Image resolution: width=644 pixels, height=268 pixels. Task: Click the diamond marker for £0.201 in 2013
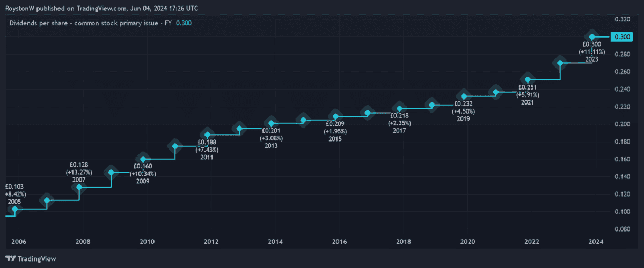click(272, 123)
